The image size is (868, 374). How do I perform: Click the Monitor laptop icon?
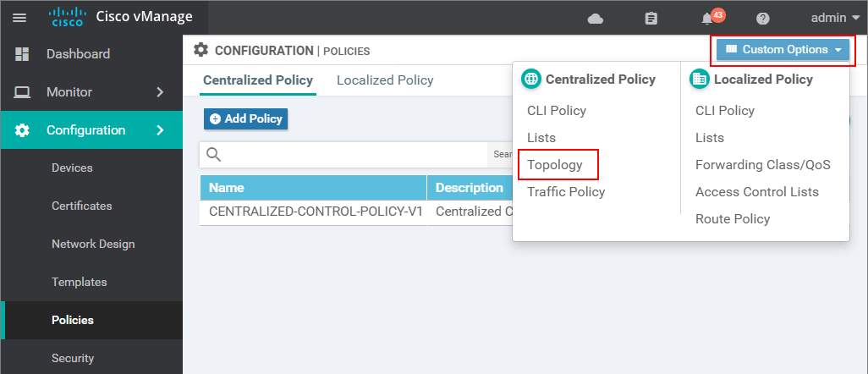[22, 92]
